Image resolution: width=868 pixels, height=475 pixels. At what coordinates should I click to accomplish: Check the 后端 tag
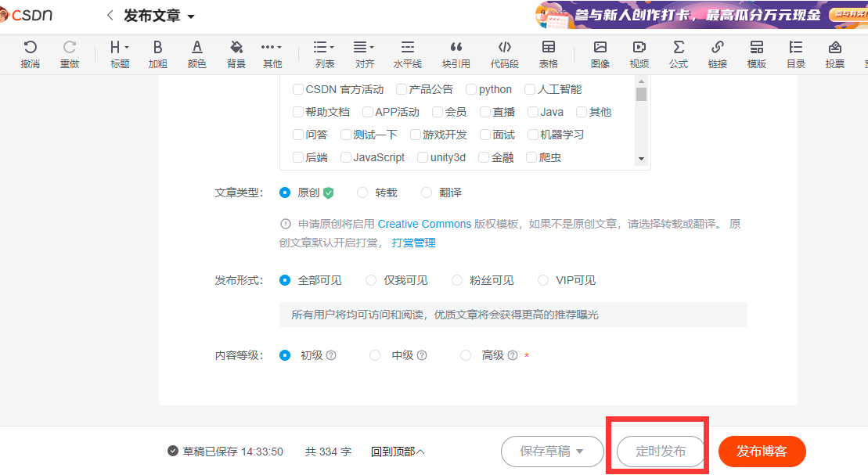(298, 157)
